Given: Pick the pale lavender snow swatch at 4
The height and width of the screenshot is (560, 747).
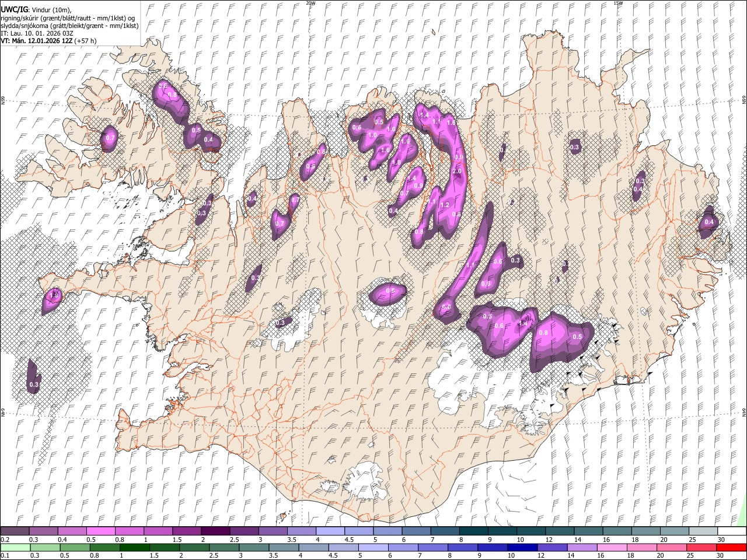Looking at the screenshot, I should [329, 531].
